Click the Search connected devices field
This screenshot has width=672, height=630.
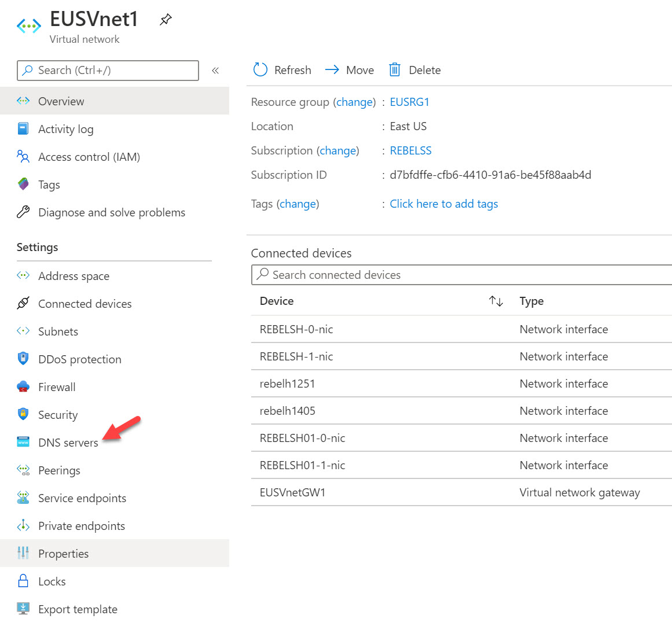(461, 275)
